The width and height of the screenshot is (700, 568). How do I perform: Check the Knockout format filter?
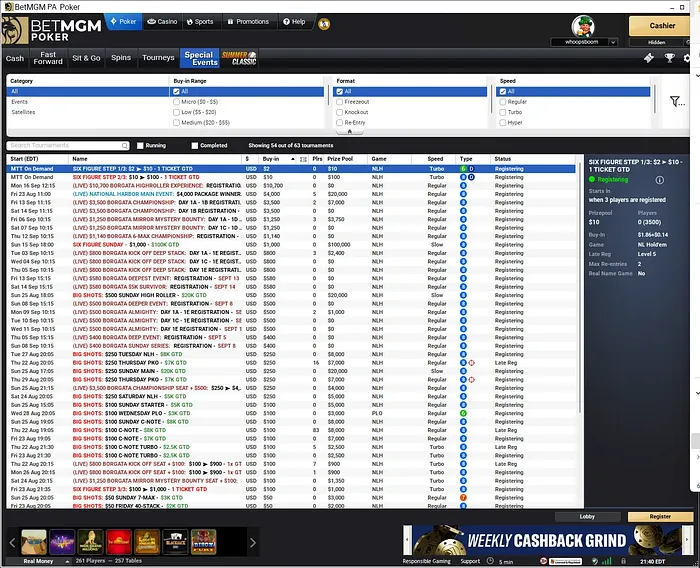point(340,112)
